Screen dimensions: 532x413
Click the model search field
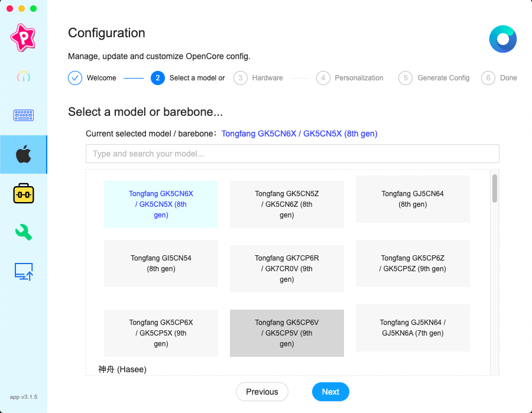292,154
